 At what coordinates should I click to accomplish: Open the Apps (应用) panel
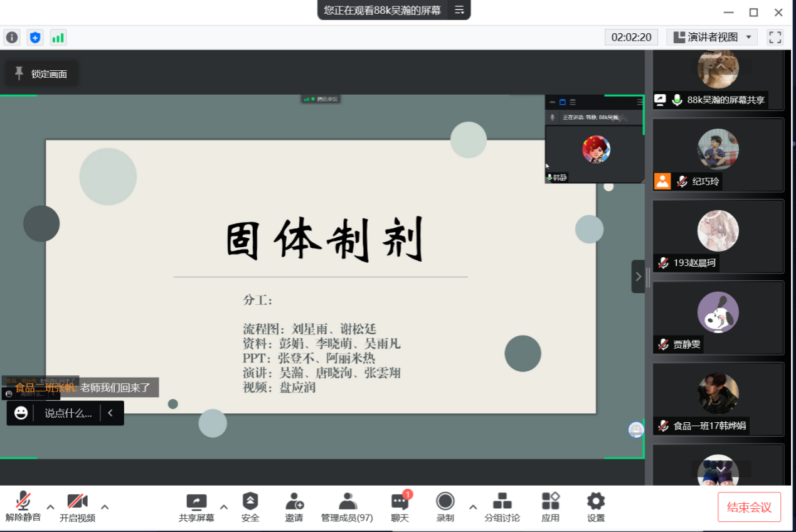pyautogui.click(x=550, y=507)
